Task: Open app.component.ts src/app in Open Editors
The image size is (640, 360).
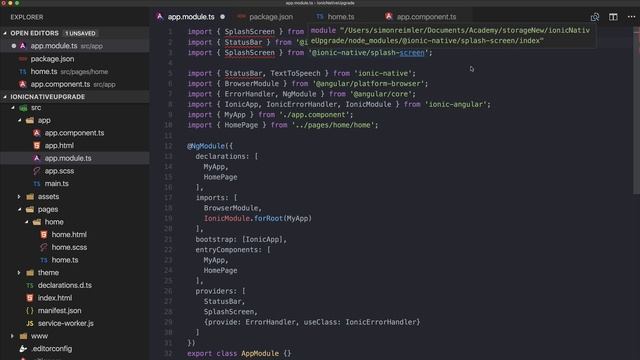Action: coord(75,84)
